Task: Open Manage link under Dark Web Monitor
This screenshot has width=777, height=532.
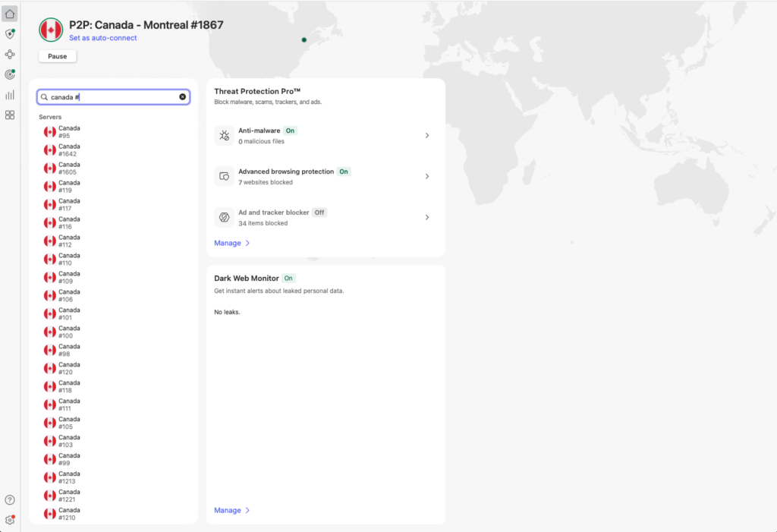Action: pyautogui.click(x=228, y=510)
